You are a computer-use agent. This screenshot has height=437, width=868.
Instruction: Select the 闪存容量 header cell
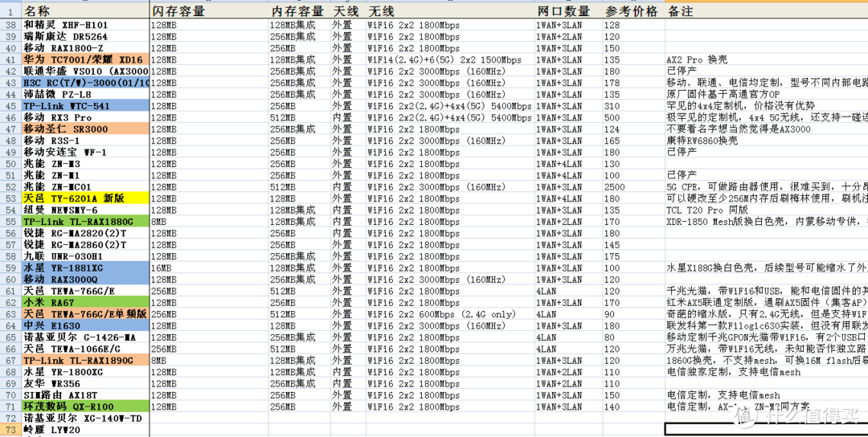[x=209, y=11]
